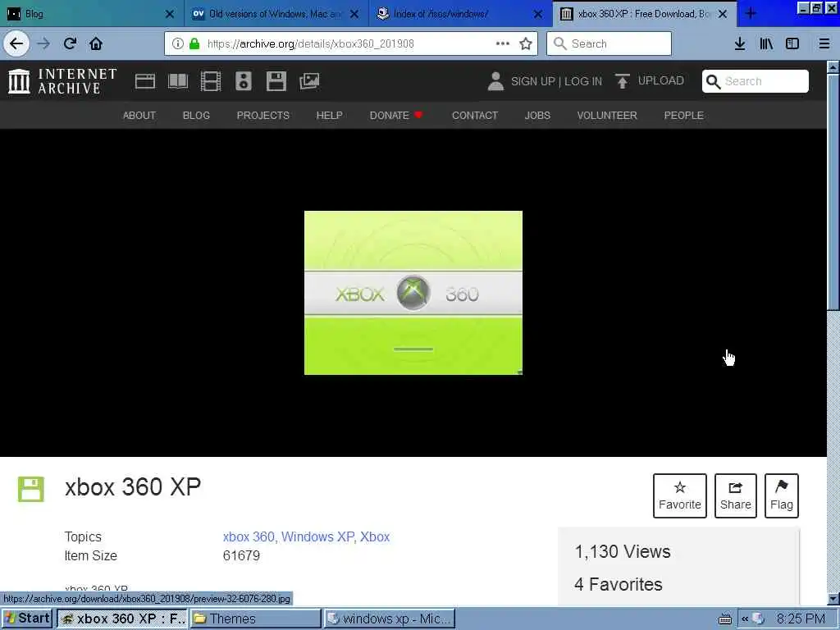Click the upload arrow icon
Screen dimensions: 840x630
(x=622, y=81)
